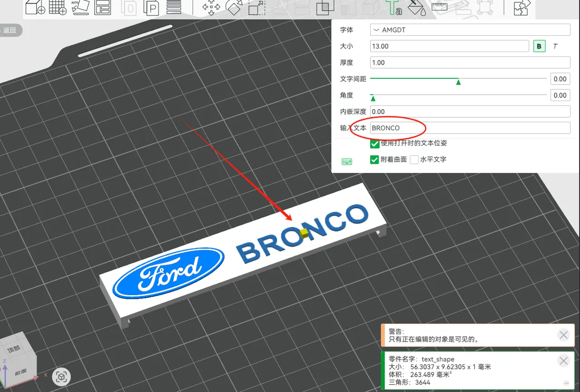Uncheck the 附着曲面 checkbox
The height and width of the screenshot is (392, 580).
click(x=375, y=160)
